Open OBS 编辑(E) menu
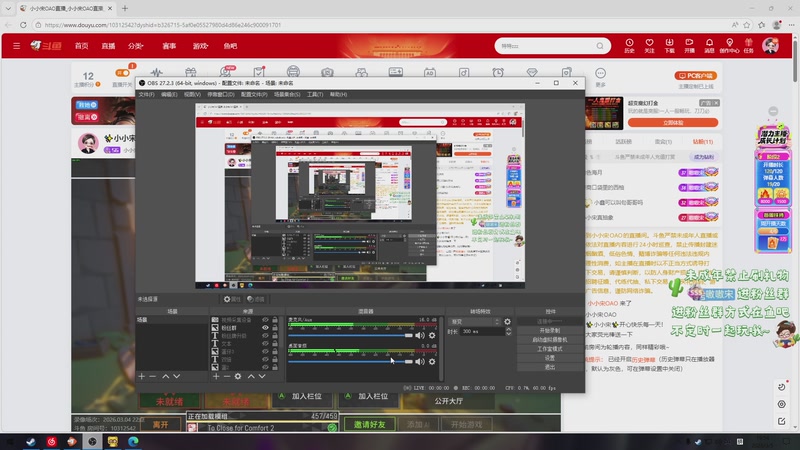 (x=169, y=94)
